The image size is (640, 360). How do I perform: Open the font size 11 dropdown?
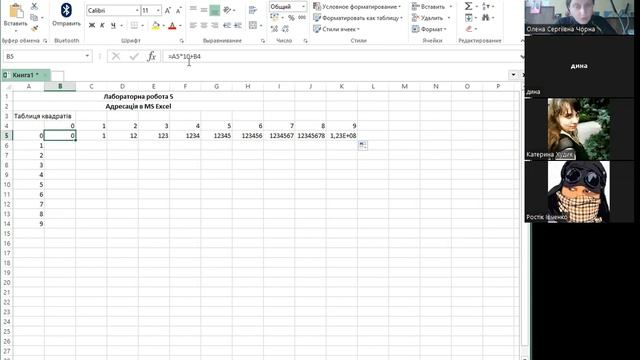click(158, 11)
